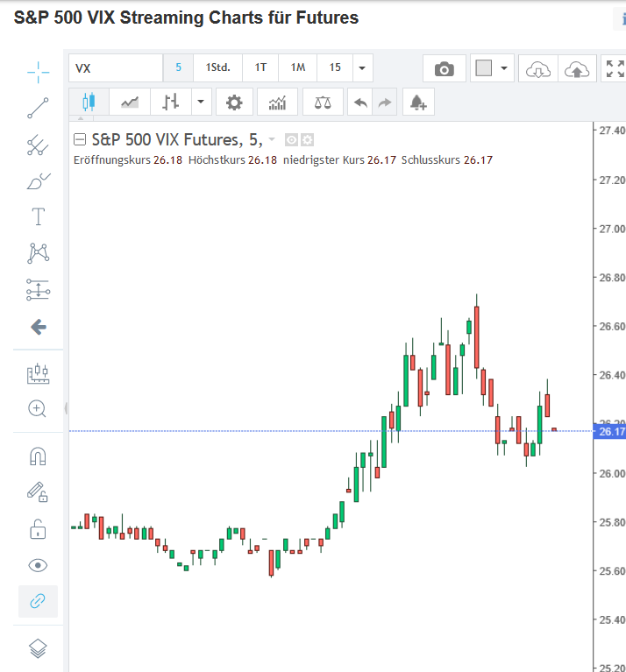The width and height of the screenshot is (626, 672).
Task: Open the more intervals dropdown arrow
Action: coord(363,67)
